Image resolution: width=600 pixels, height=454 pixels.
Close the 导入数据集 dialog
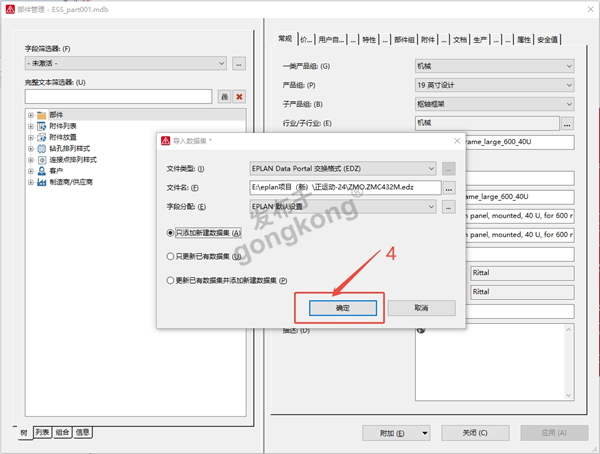coord(457,140)
